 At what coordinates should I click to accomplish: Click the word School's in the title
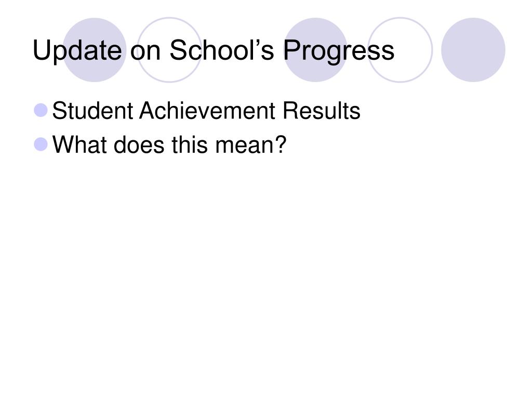[x=221, y=49]
